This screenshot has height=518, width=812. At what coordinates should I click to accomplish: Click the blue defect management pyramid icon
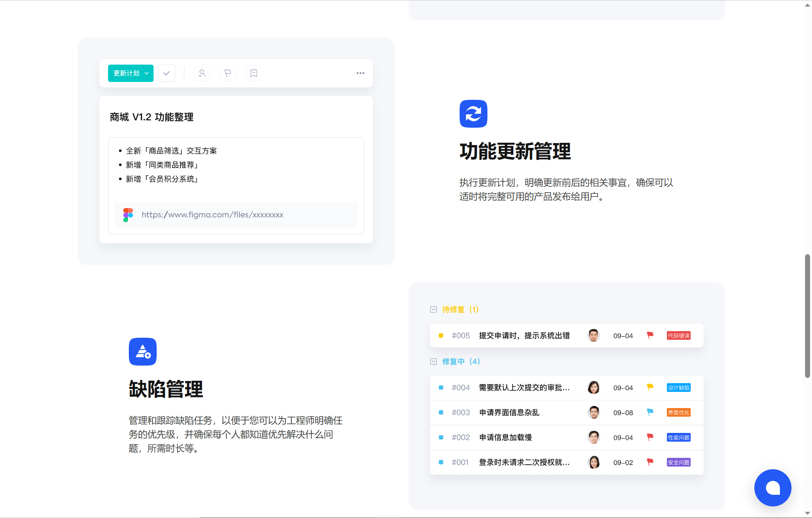(142, 352)
